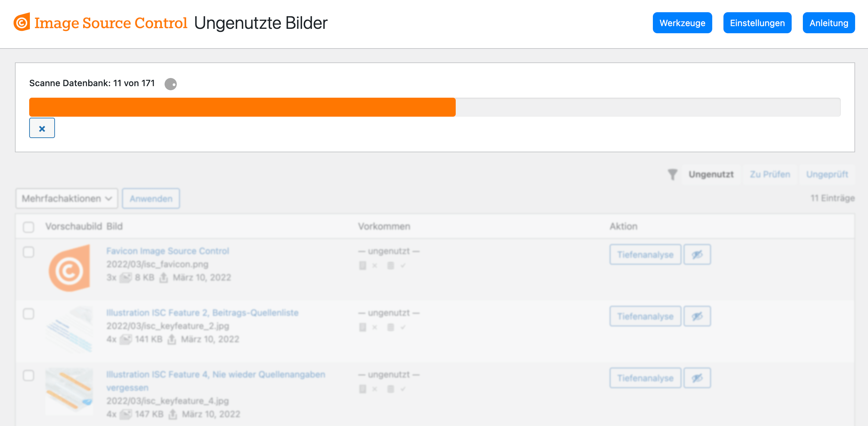Click image-sizes icon next to 141 KB

pos(126,339)
